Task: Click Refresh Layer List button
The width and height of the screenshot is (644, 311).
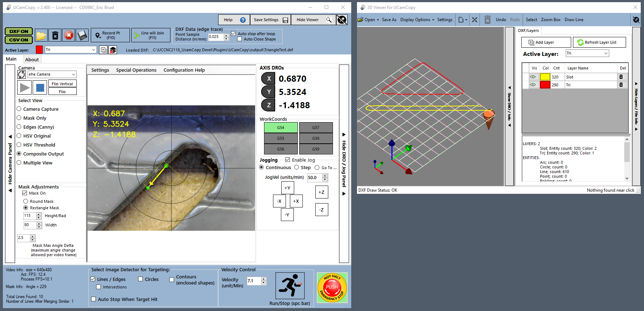Action: (x=599, y=42)
